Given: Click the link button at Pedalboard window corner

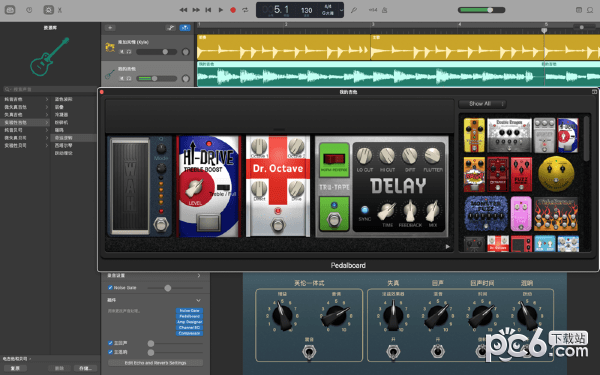Looking at the screenshot, I should coord(594,92).
